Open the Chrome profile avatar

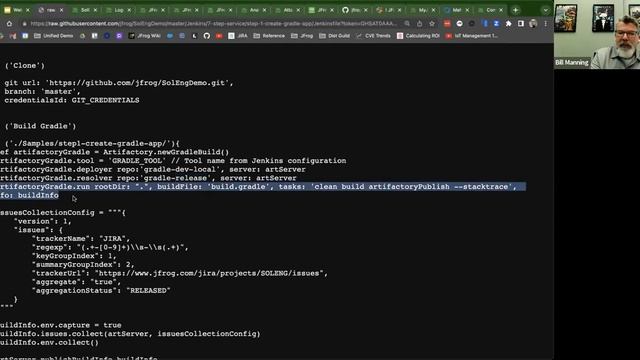click(x=533, y=24)
